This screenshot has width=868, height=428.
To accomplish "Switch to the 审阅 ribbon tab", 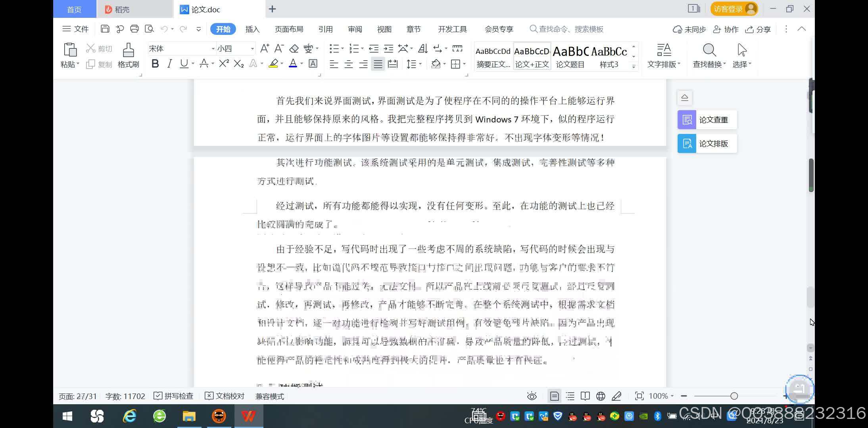I will pyautogui.click(x=354, y=29).
